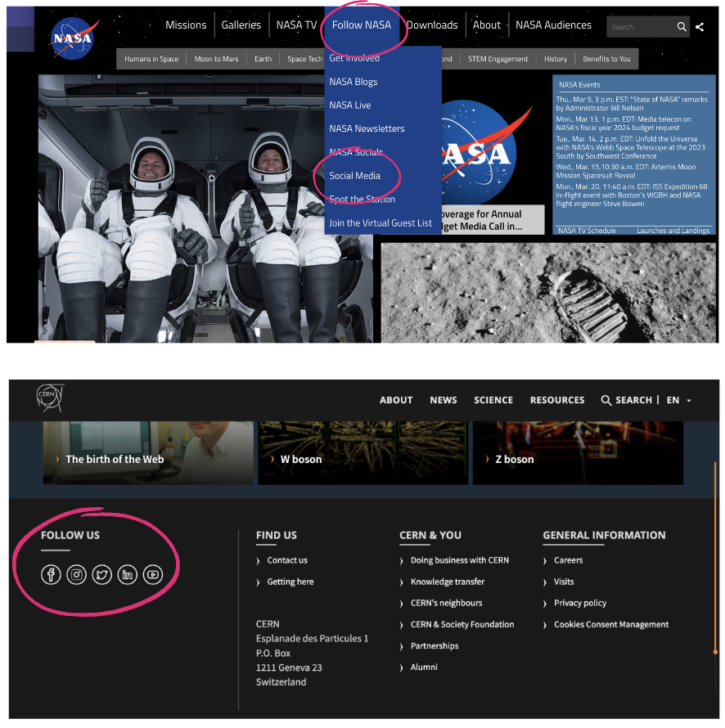Screen dimensions: 725x728
Task: Open the ISS Expedition 68 in-flight event
Action: coord(632,195)
